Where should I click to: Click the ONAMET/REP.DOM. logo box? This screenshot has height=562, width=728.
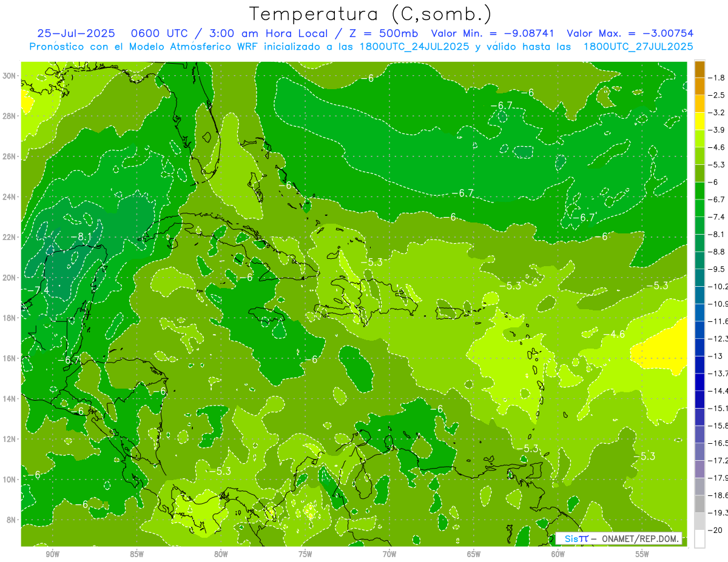[x=619, y=538]
